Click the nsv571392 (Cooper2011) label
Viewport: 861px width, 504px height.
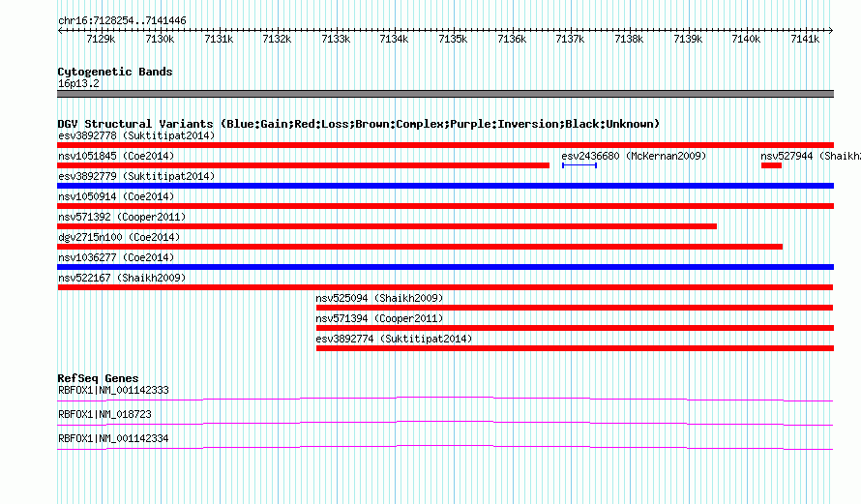click(x=122, y=217)
